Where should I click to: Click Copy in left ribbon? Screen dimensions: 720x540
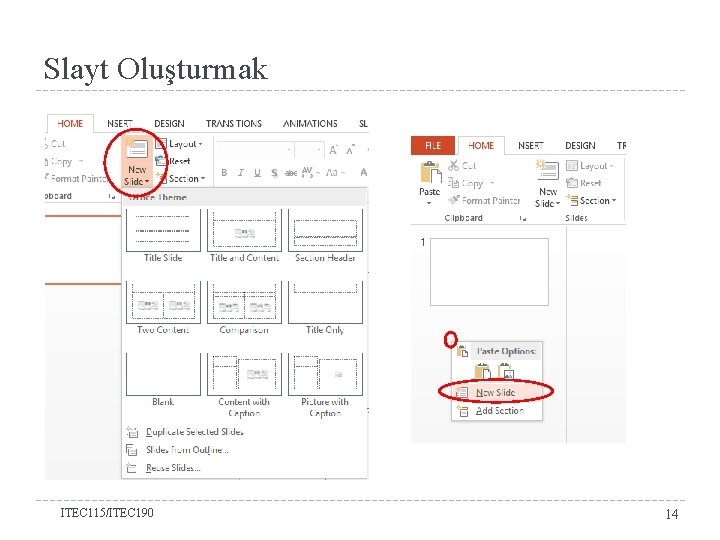(x=62, y=161)
